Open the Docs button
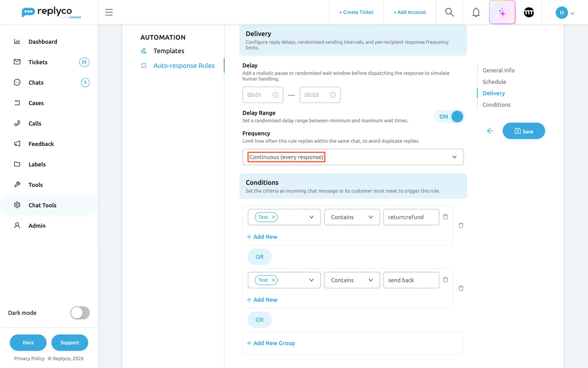588x368 pixels. [28, 342]
